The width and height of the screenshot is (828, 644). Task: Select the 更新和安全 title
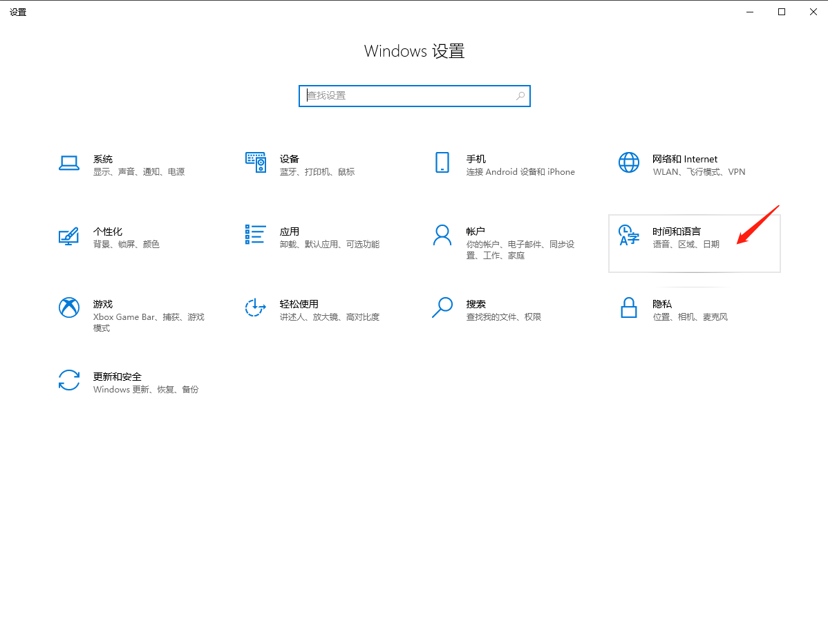click(117, 377)
